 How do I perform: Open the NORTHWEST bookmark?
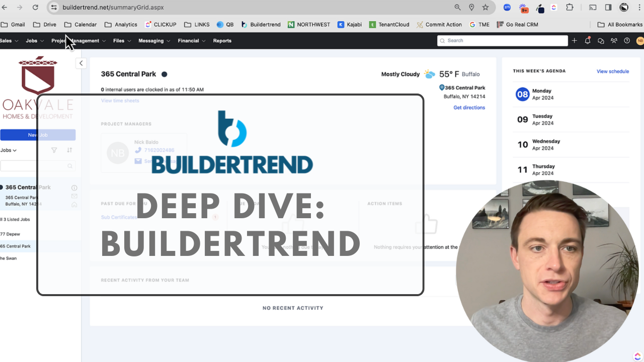click(x=309, y=24)
